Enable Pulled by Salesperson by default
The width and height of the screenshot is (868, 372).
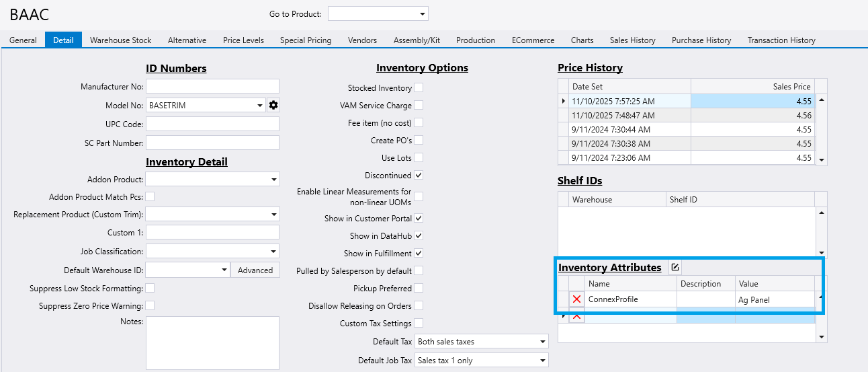[419, 270]
